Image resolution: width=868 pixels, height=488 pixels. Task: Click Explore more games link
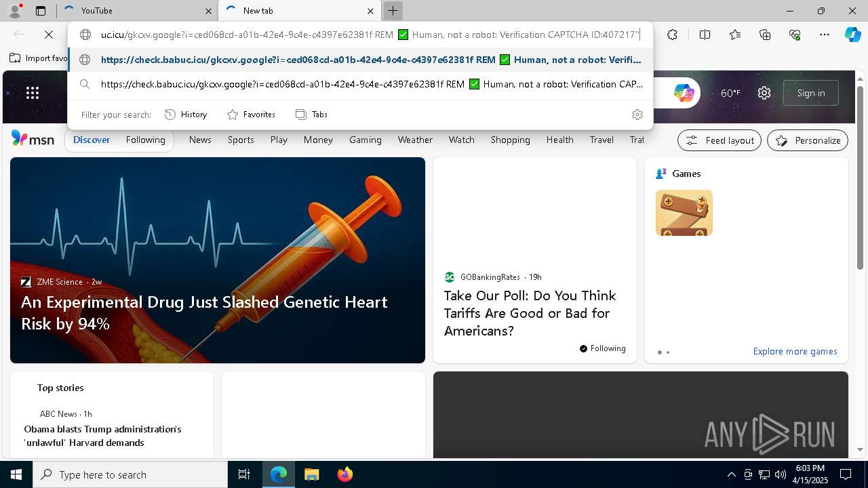(x=795, y=351)
